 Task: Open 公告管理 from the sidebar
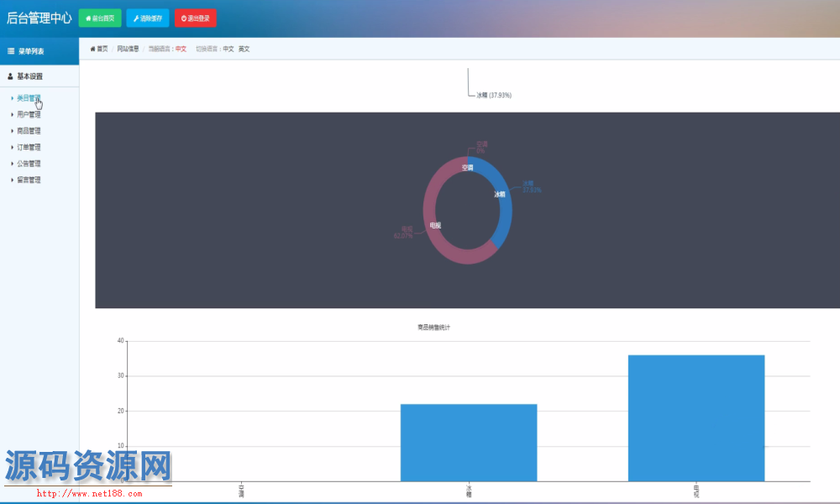[29, 164]
